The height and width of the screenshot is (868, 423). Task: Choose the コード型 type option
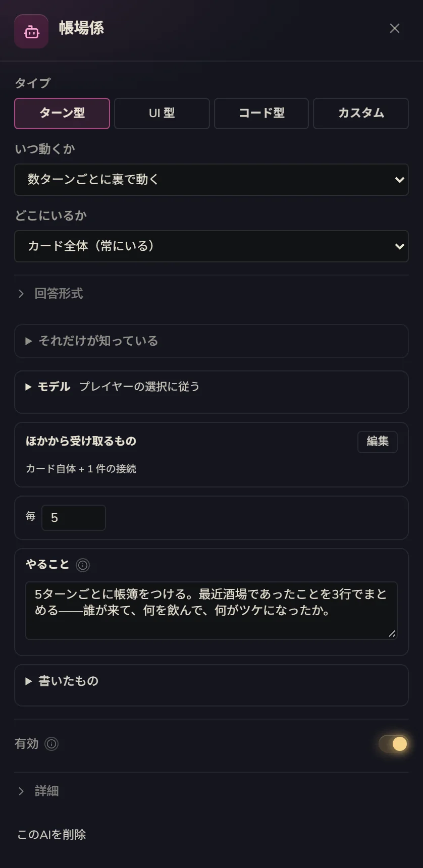[x=261, y=113]
